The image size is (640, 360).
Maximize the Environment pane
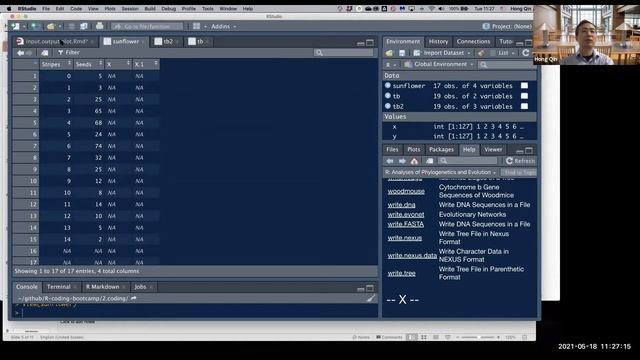(529, 42)
